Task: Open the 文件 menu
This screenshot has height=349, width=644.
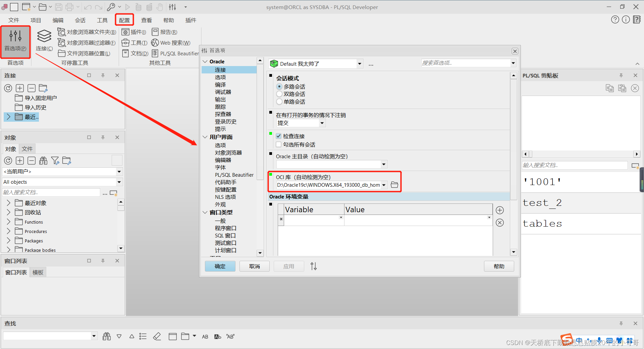Action: (14, 20)
